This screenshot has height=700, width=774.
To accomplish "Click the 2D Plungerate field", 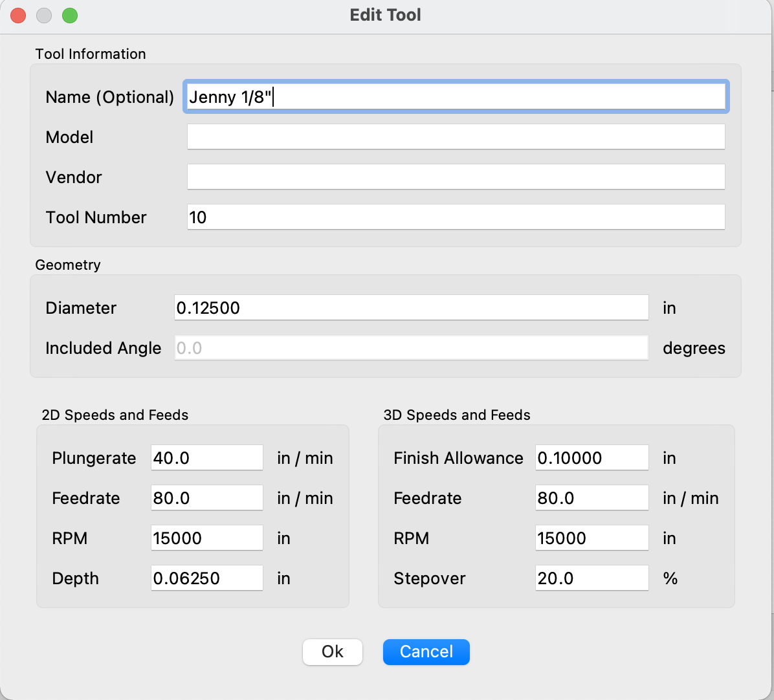I will click(206, 458).
